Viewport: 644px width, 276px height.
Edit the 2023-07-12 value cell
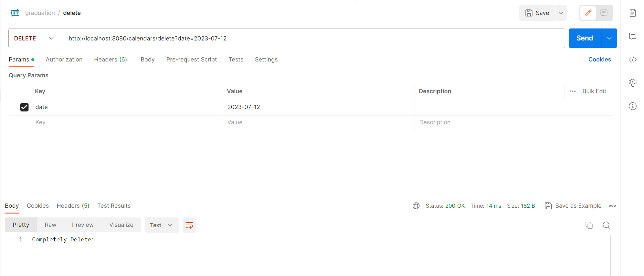319,107
